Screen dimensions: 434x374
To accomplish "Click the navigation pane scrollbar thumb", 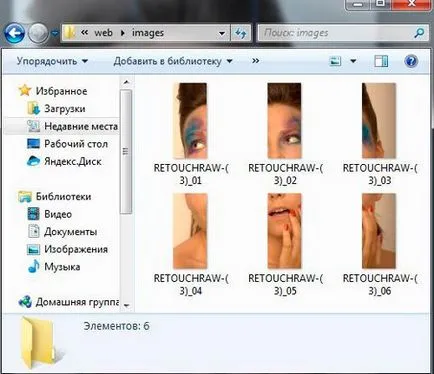I will pyautogui.click(x=126, y=152).
